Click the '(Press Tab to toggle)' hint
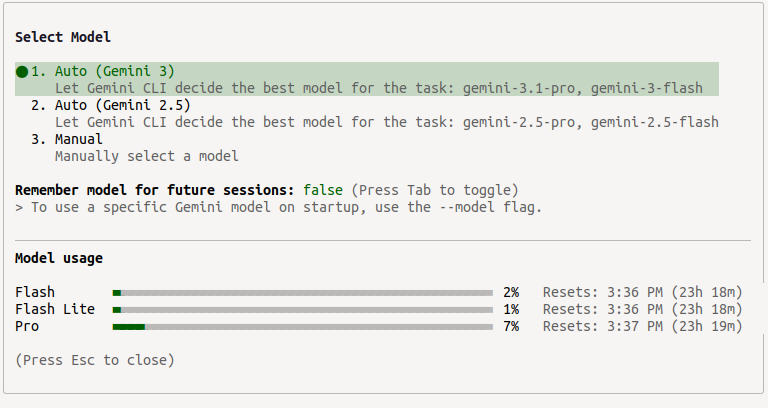 (434, 190)
